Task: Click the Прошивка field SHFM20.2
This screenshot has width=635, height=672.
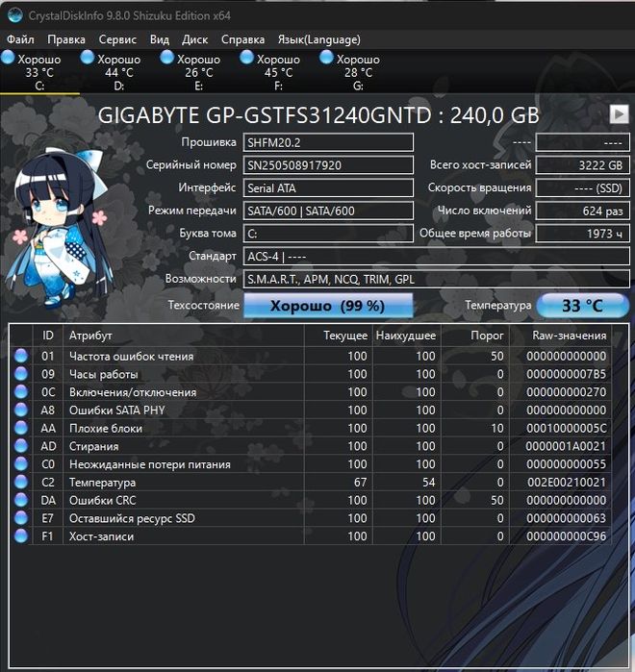Action: point(328,142)
